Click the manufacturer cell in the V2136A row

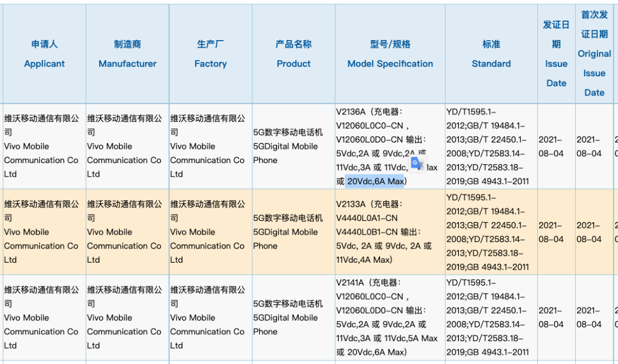pos(127,147)
